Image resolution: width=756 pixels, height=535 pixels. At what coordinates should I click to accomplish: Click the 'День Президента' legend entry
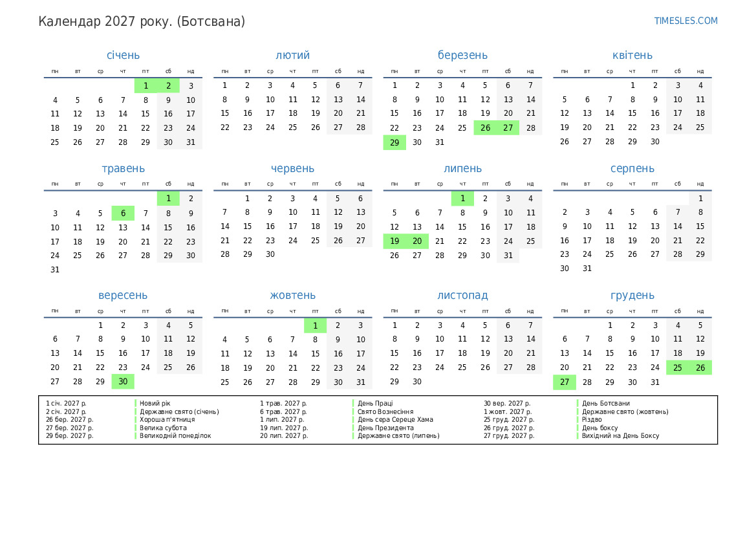(x=385, y=428)
